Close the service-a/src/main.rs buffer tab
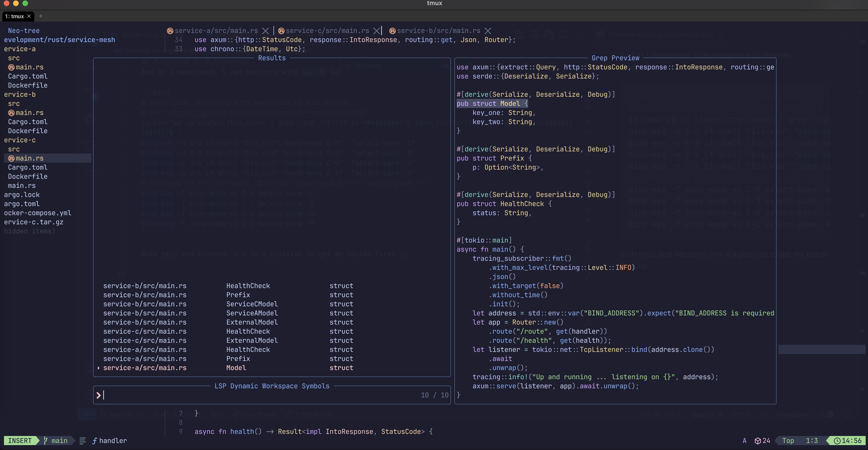This screenshot has height=450, width=868. tap(266, 31)
